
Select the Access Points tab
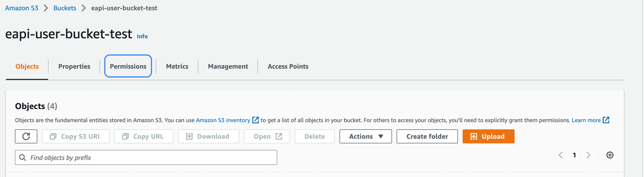tap(288, 66)
